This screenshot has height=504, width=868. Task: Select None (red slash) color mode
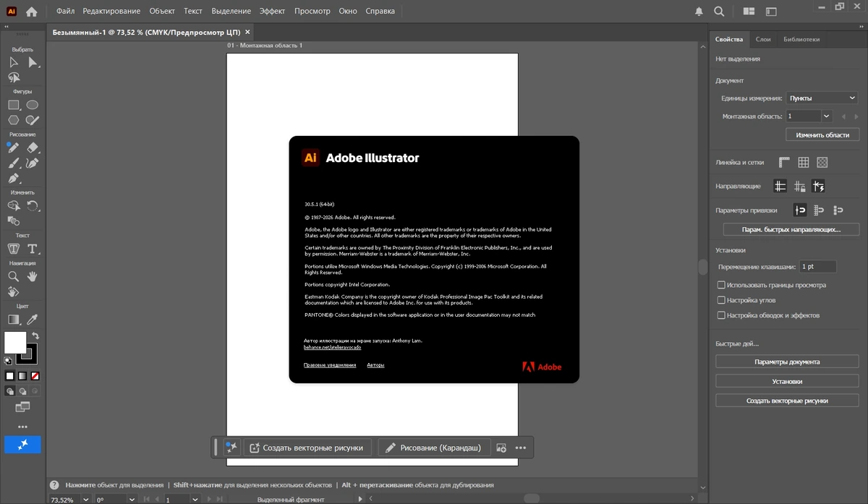pyautogui.click(x=35, y=376)
